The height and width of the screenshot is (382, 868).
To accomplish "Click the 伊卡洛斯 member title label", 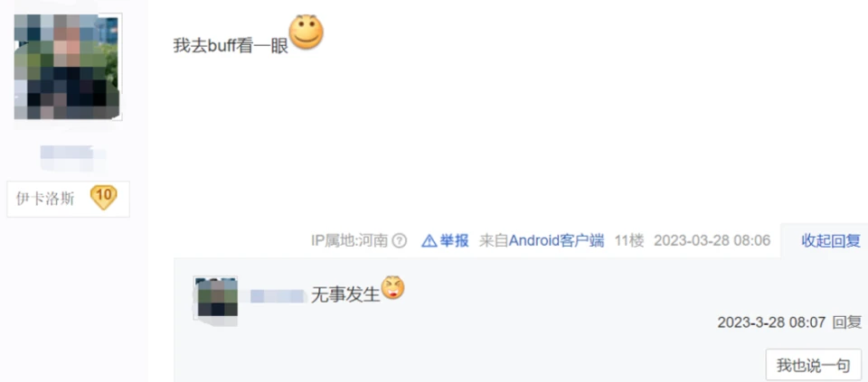I will click(x=45, y=199).
